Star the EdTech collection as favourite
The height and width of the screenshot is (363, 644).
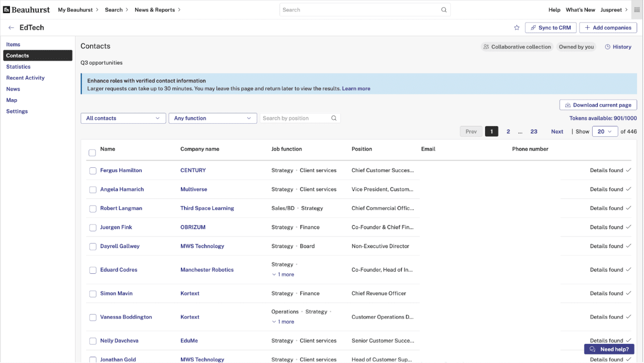(517, 28)
